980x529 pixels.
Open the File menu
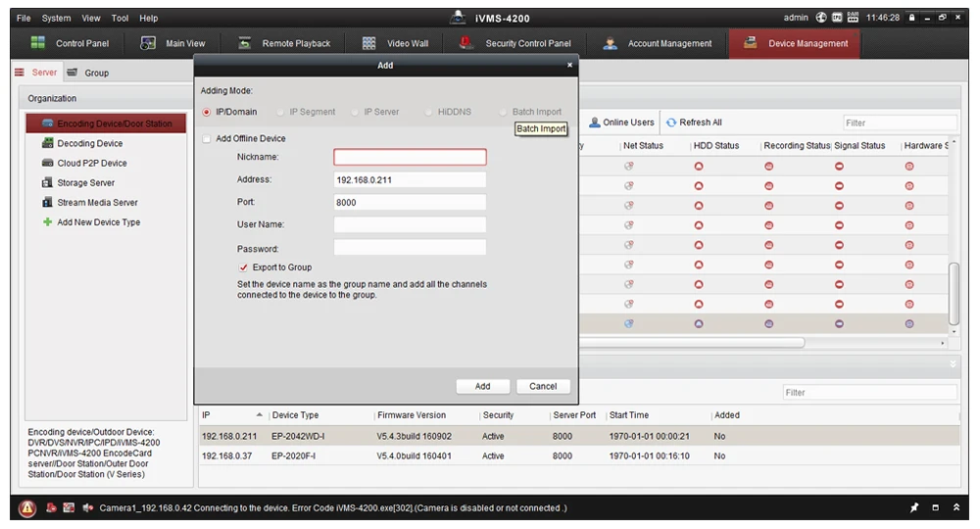pos(24,18)
